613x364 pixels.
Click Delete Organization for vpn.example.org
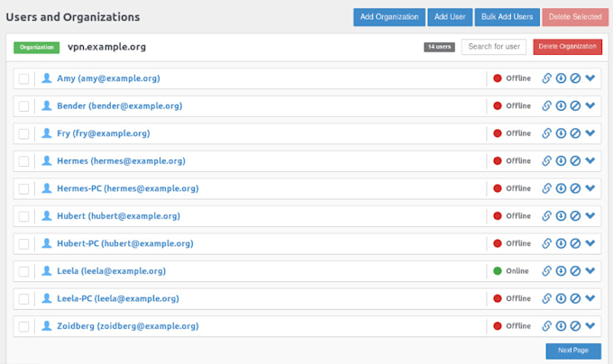click(x=568, y=47)
